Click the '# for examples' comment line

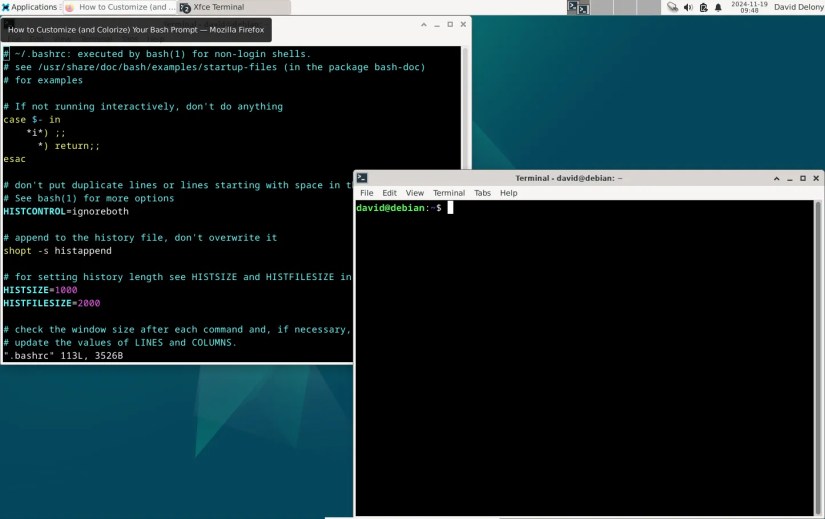click(43, 80)
